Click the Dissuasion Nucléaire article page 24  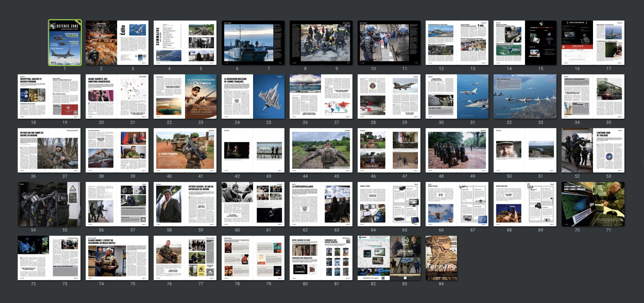237,97
